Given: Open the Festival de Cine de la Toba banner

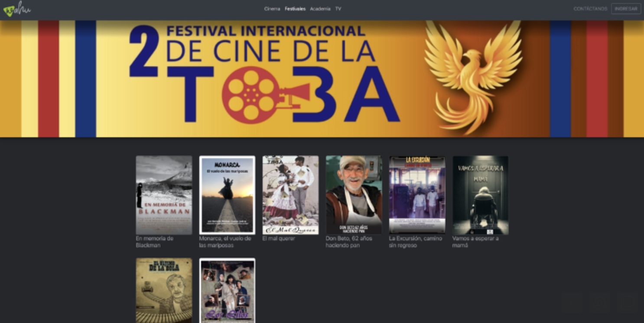Looking at the screenshot, I should [322, 79].
